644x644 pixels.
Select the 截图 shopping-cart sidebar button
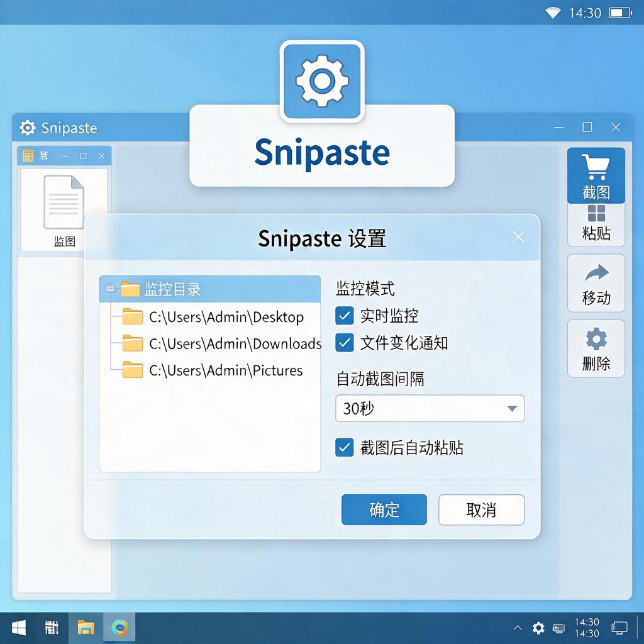tap(596, 176)
